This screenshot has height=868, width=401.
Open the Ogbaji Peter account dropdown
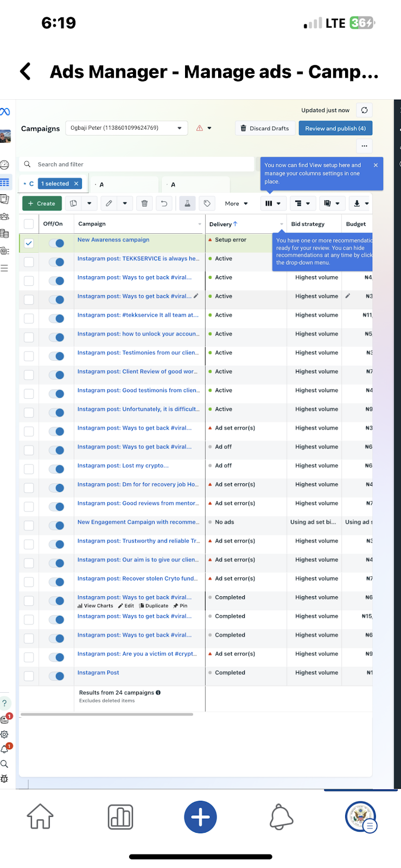tap(126, 128)
